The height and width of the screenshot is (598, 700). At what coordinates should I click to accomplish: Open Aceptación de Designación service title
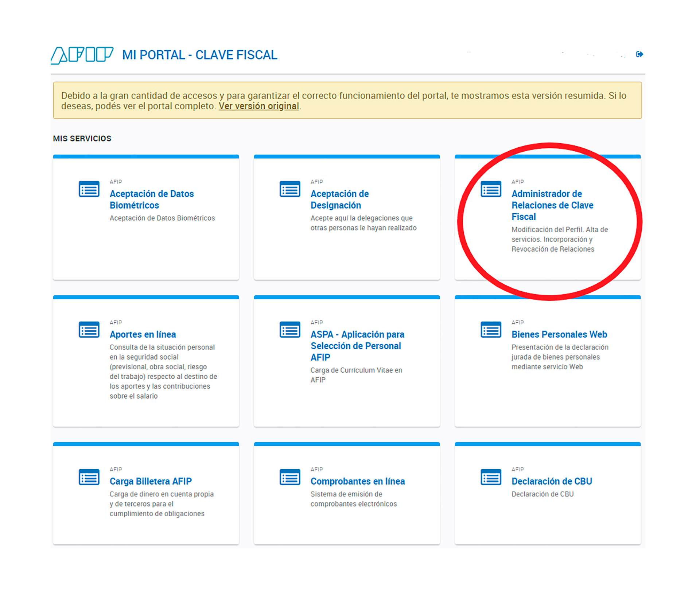(x=339, y=199)
